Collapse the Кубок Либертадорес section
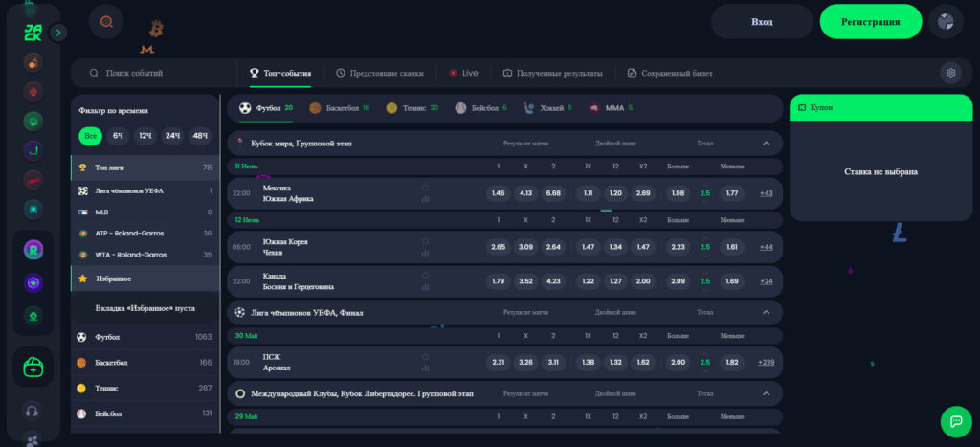 pos(767,393)
